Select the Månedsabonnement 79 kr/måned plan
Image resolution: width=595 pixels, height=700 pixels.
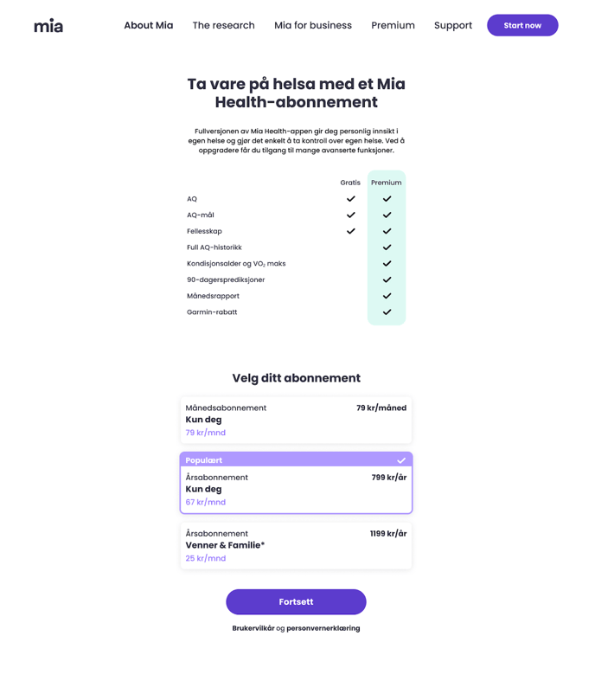[296, 420]
